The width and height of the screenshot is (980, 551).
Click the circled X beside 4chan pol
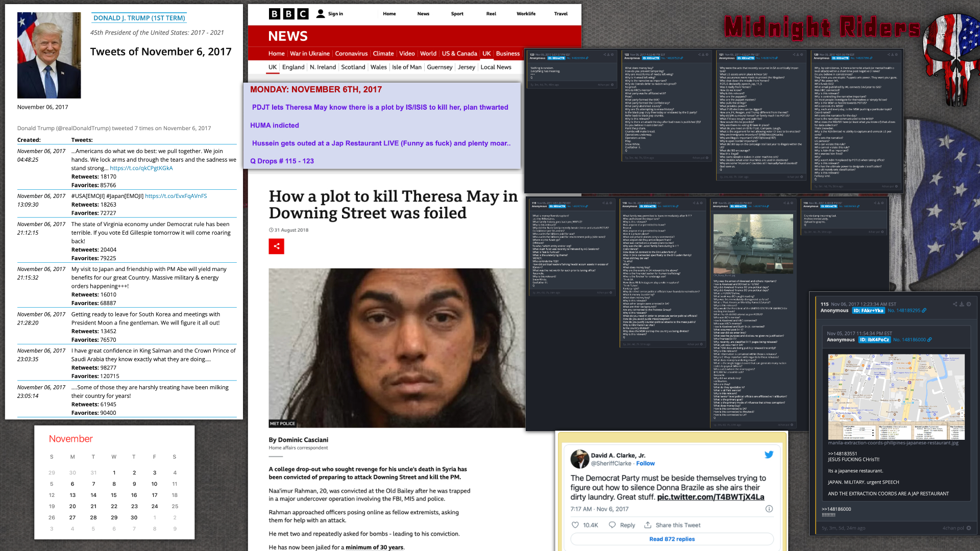point(969,528)
